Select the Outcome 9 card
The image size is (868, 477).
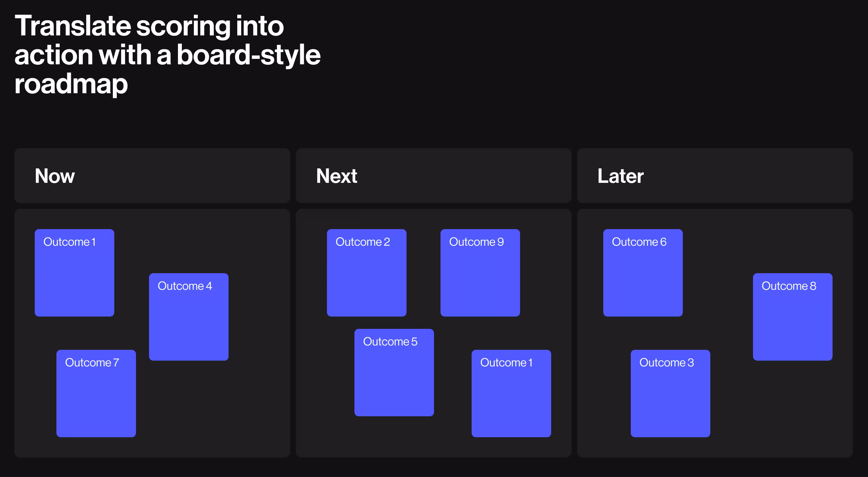[480, 273]
